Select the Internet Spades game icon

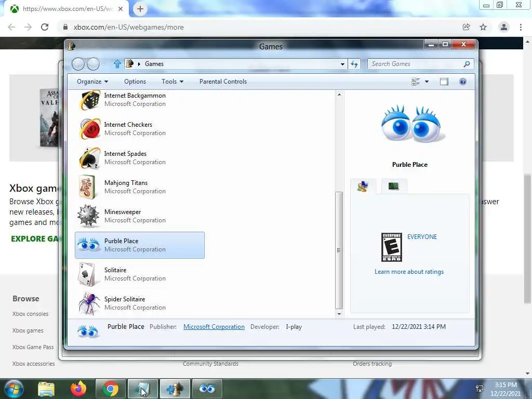point(89,158)
